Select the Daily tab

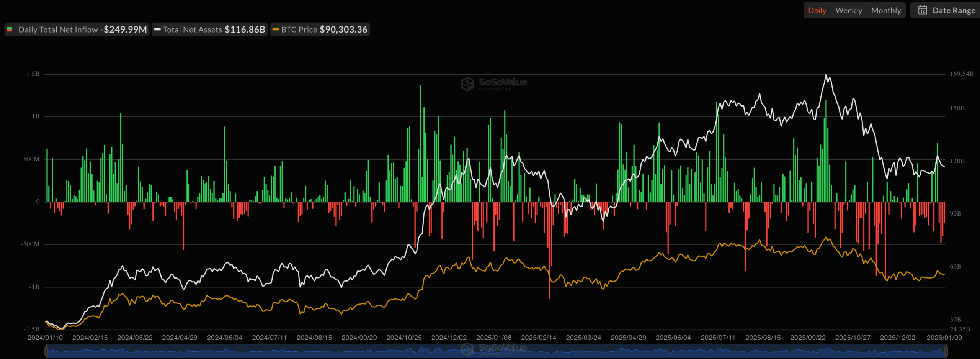[x=817, y=10]
